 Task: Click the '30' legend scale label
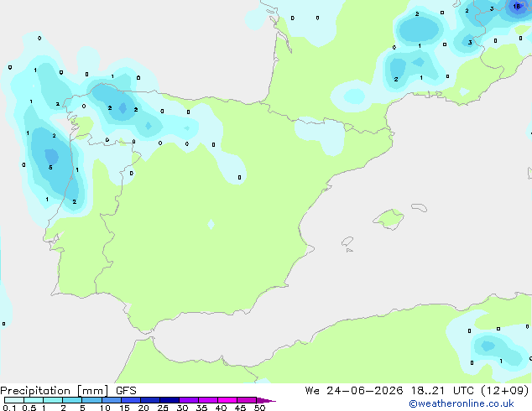[182, 408]
